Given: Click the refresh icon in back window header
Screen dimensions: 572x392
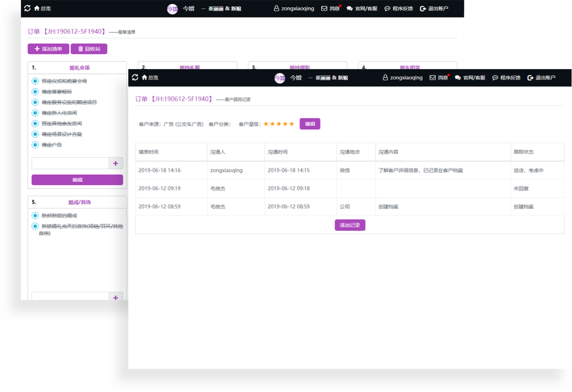Looking at the screenshot, I should (x=27, y=8).
